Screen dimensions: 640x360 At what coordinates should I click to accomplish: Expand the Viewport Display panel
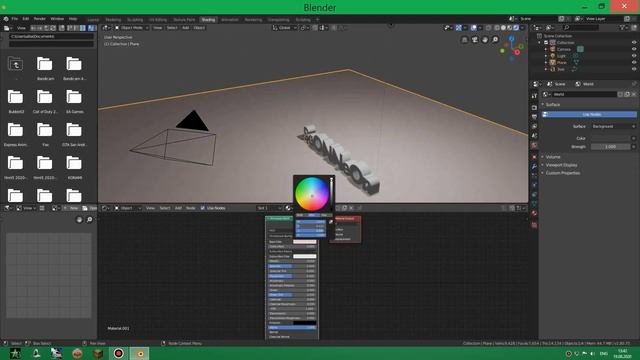click(x=561, y=165)
